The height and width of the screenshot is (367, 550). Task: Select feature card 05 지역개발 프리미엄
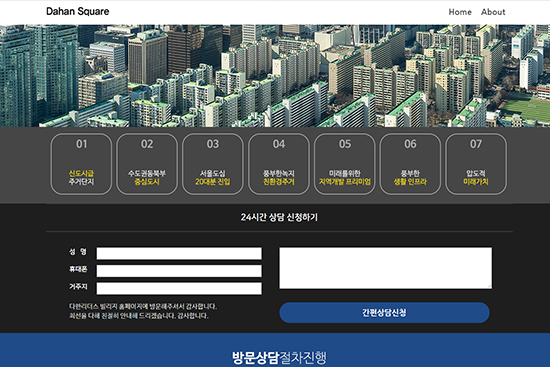point(344,164)
